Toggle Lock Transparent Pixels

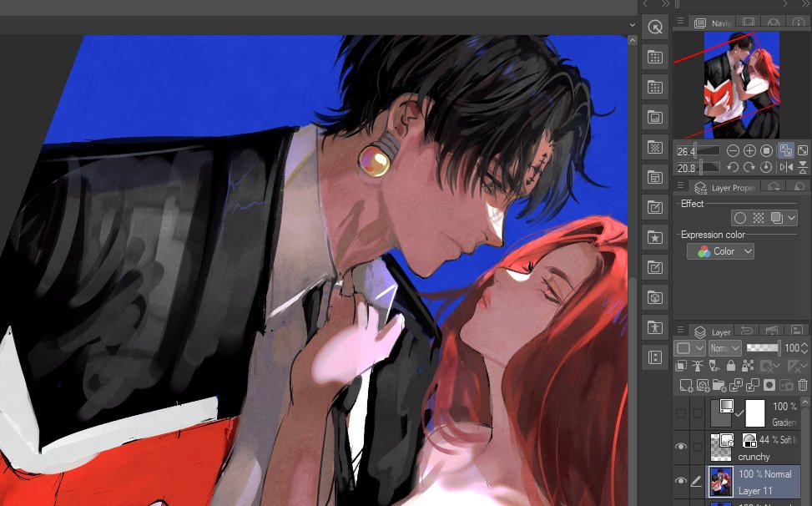747,367
